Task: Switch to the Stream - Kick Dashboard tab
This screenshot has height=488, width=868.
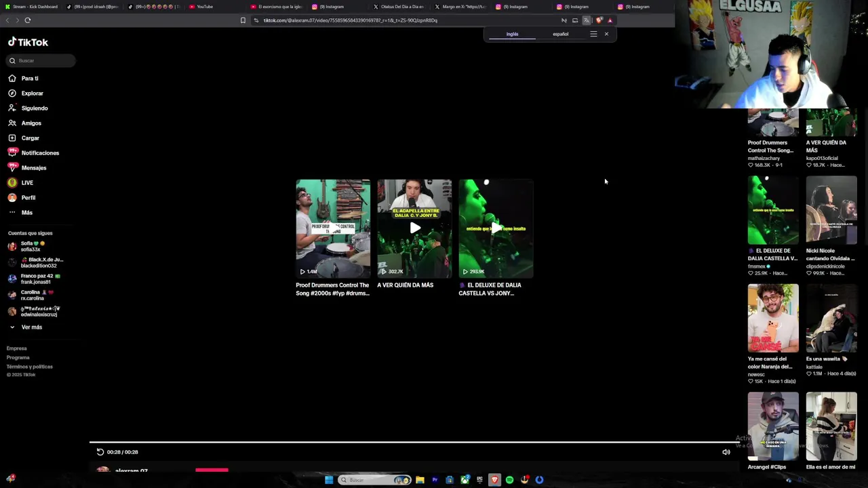Action: 31,7
